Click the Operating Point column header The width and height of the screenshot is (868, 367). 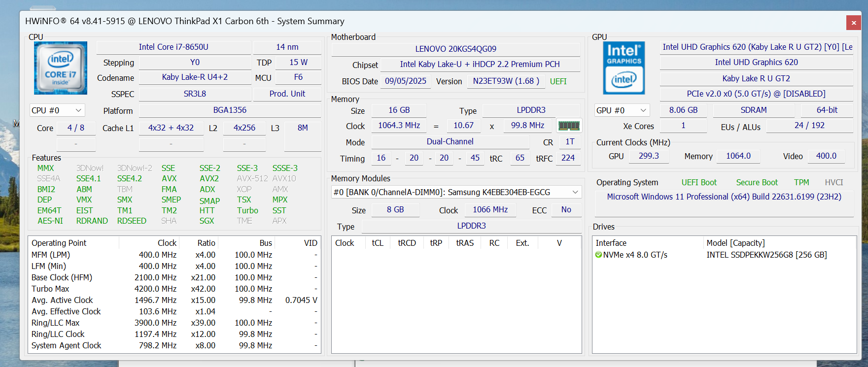pos(73,243)
